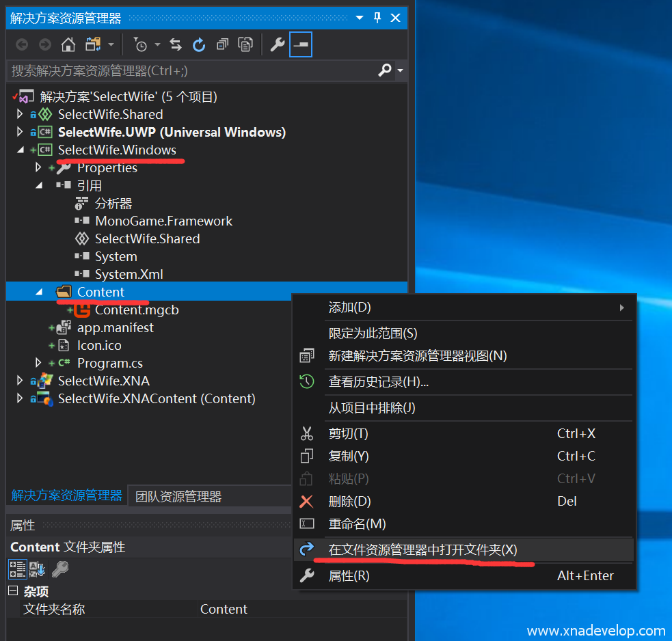The height and width of the screenshot is (641, 672).
Task: Switch to the 团队资源管理器 tab
Action: 178,496
